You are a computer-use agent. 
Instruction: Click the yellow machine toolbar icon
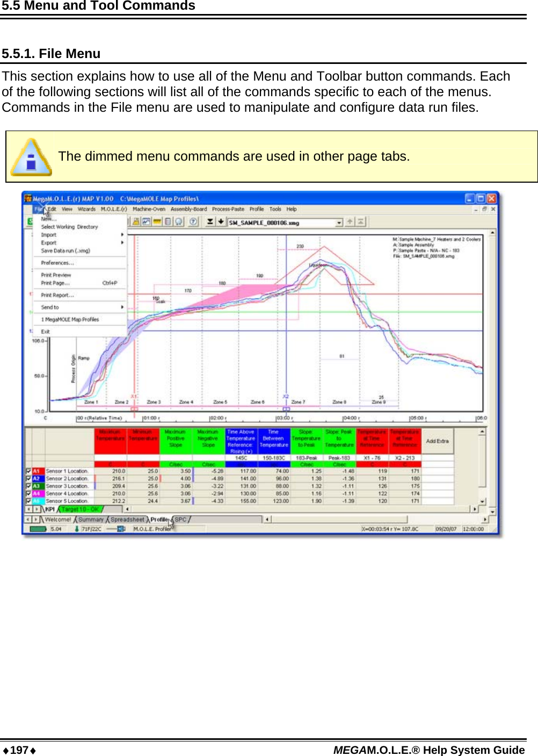(136, 221)
